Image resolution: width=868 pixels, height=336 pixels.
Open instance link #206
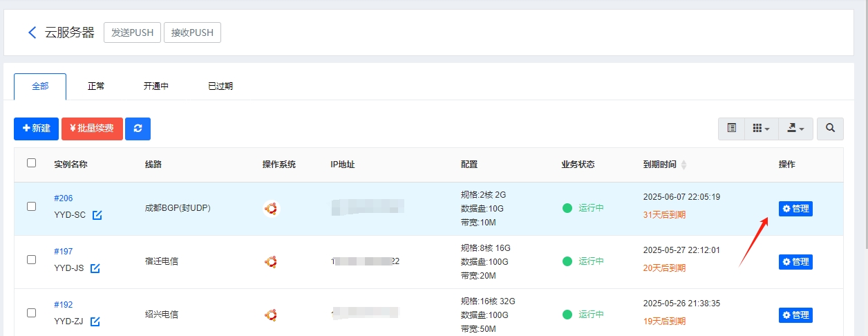point(63,198)
